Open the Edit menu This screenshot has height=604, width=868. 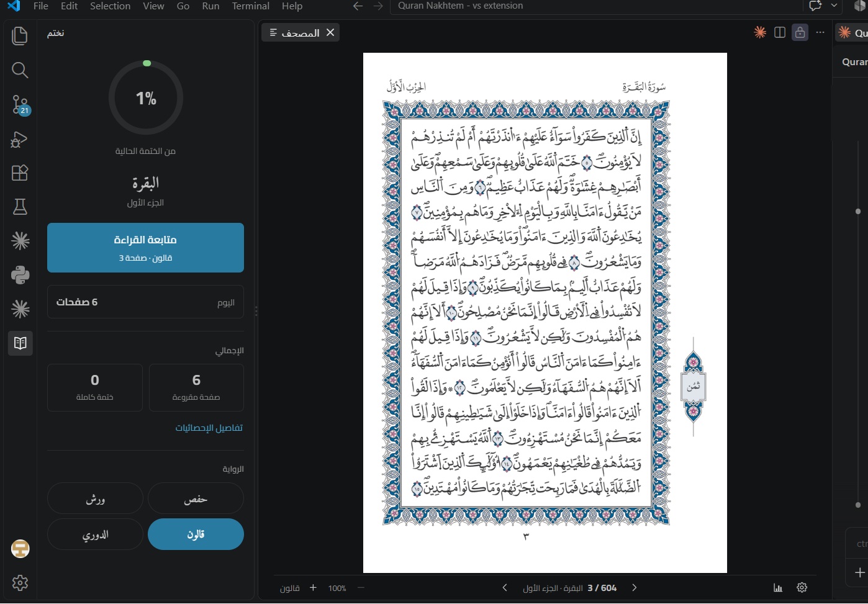click(69, 6)
